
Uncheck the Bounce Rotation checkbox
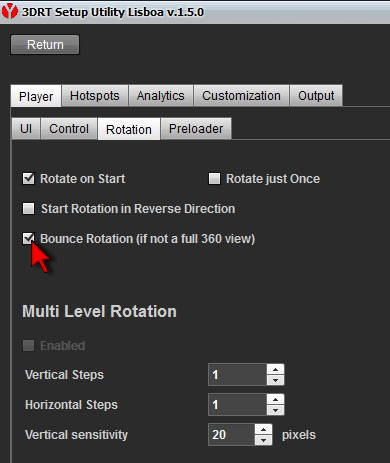28,239
